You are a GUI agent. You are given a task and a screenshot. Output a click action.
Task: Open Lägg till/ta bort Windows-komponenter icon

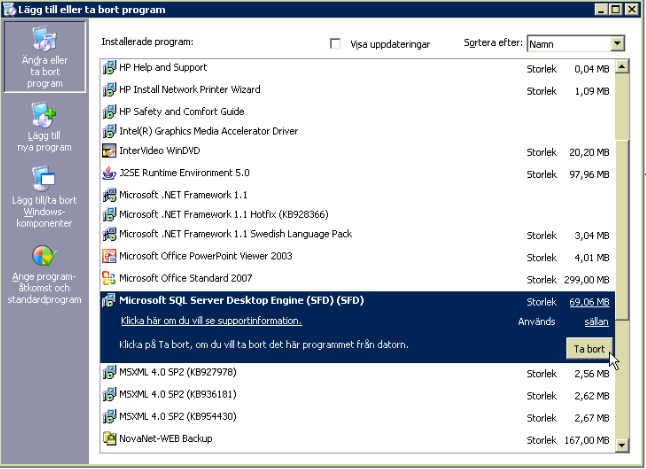44,178
